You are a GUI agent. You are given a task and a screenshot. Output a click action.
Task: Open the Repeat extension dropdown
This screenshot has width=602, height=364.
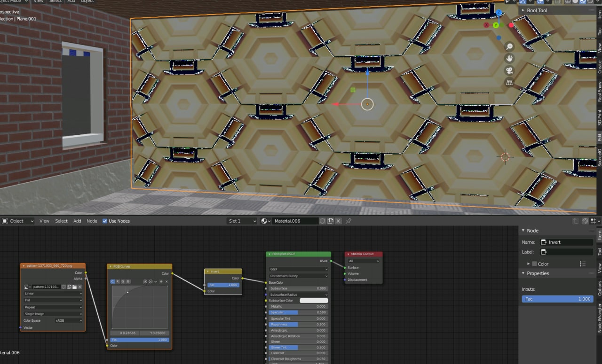click(53, 307)
